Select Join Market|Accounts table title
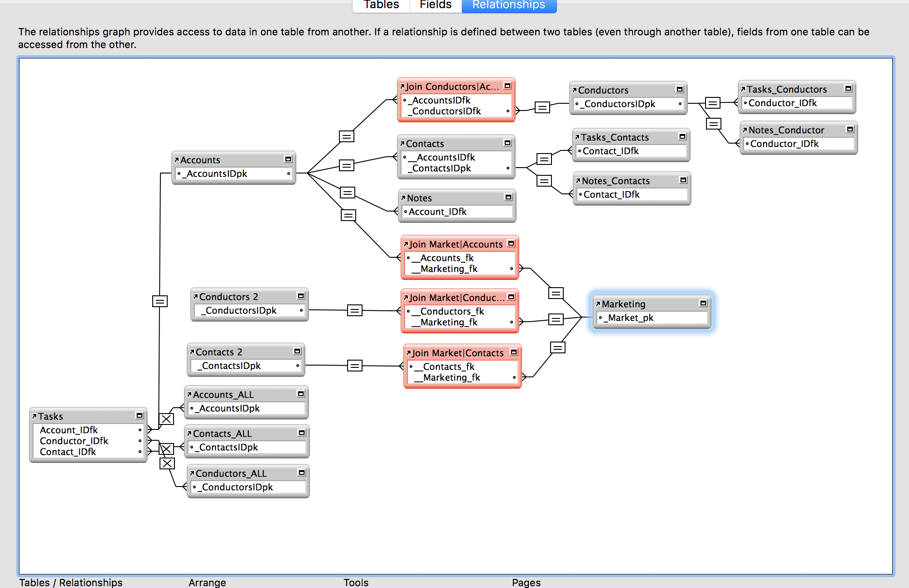909x588 pixels. pos(456,244)
